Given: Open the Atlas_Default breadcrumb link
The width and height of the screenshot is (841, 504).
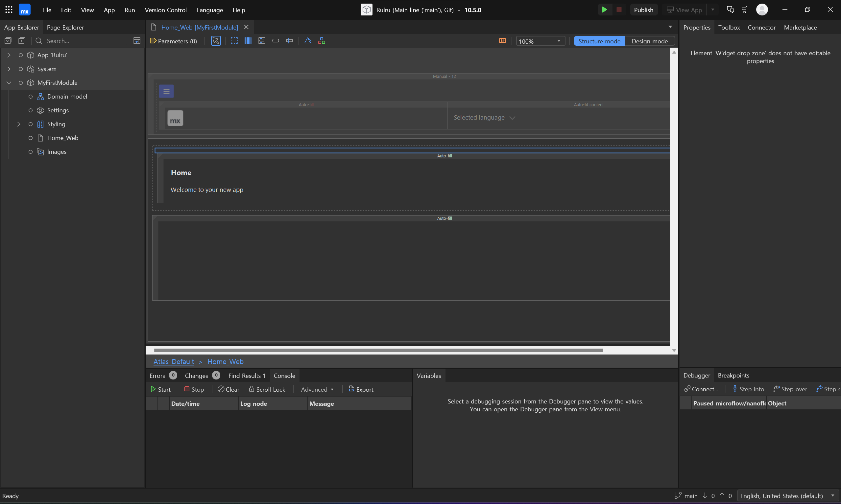Looking at the screenshot, I should 174,361.
